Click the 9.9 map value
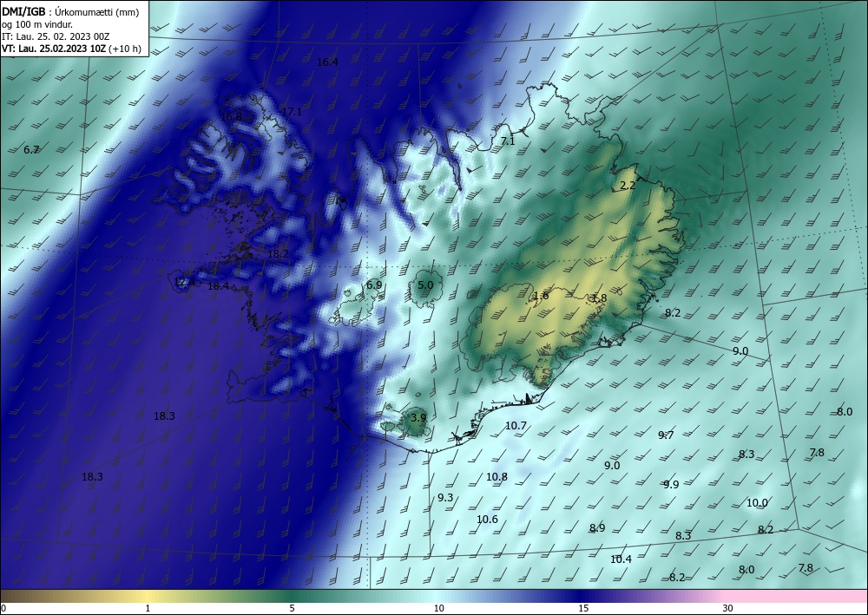This screenshot has height=615, width=868. [x=671, y=485]
